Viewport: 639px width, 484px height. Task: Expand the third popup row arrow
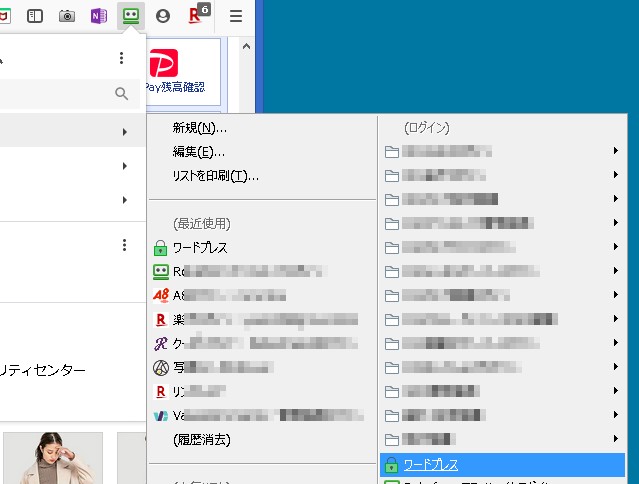[x=125, y=200]
